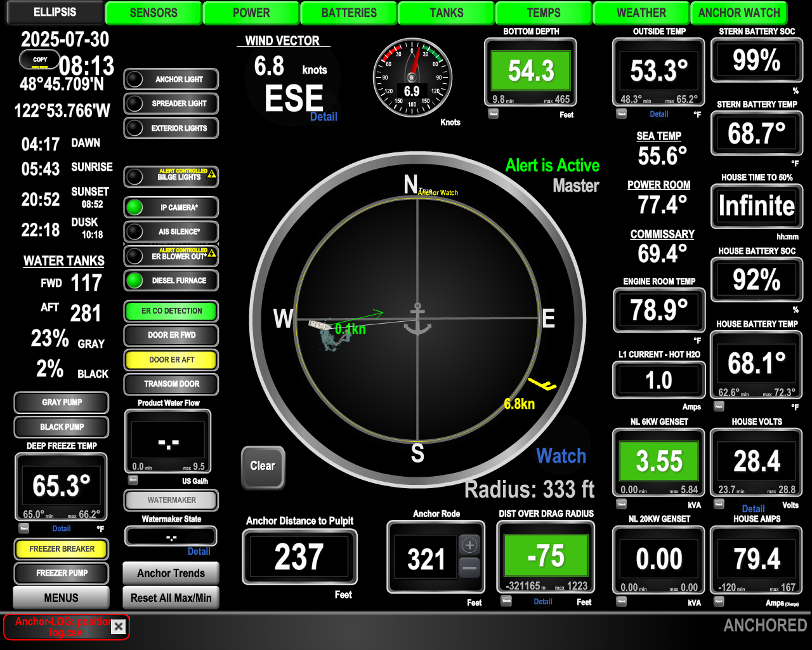Open the WEATHER tab
This screenshot has height=650, width=812.
point(641,13)
